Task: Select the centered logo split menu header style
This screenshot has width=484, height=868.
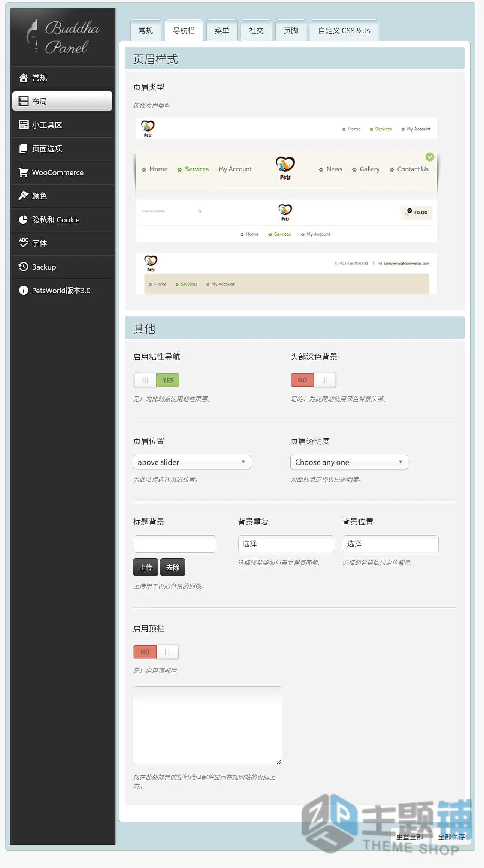Action: click(x=286, y=170)
